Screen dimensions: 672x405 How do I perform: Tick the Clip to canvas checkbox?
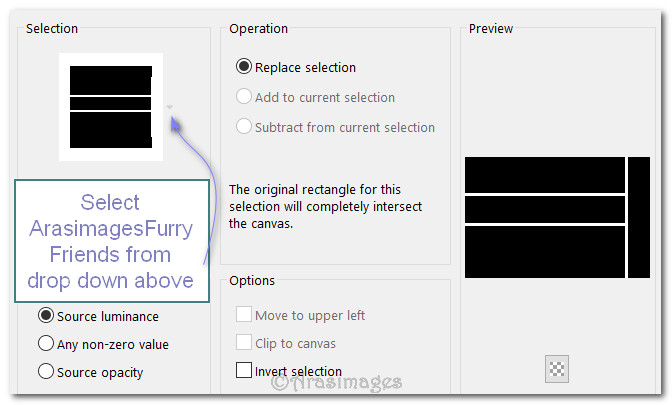244,343
